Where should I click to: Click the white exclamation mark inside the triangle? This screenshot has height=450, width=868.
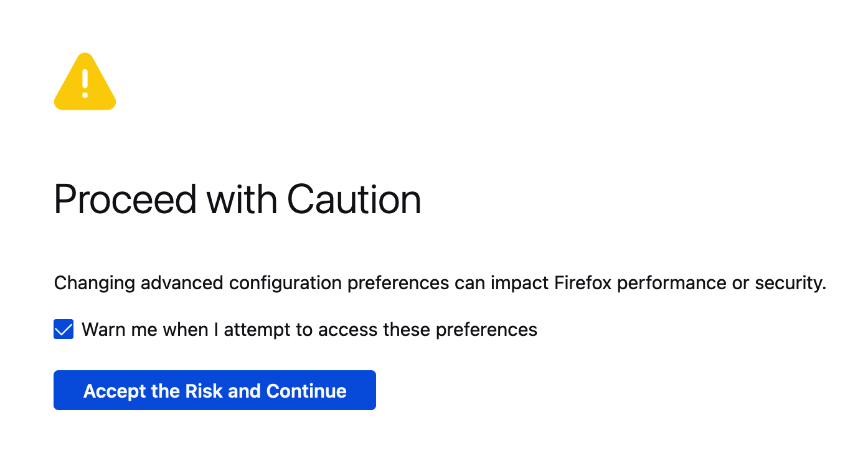tap(85, 84)
